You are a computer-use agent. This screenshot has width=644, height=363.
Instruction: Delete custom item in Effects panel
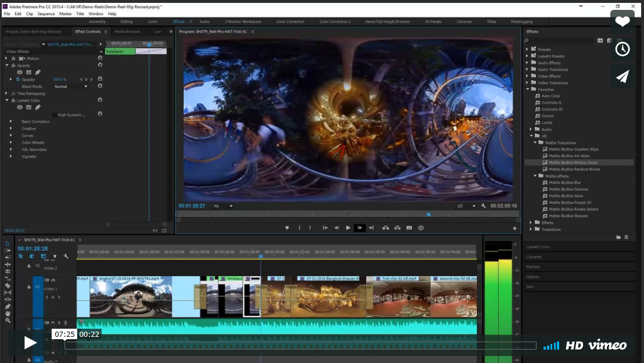(627, 238)
